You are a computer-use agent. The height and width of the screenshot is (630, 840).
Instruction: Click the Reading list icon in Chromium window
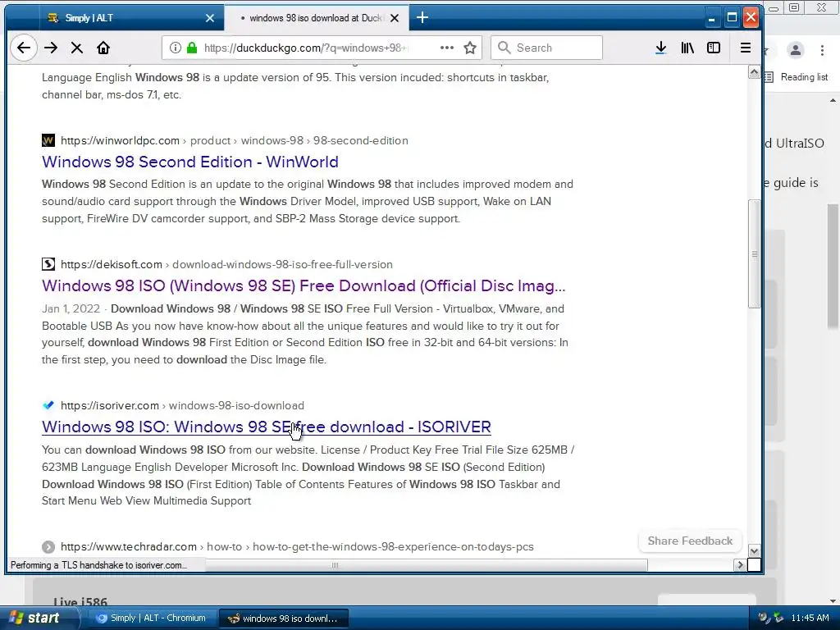click(x=769, y=77)
